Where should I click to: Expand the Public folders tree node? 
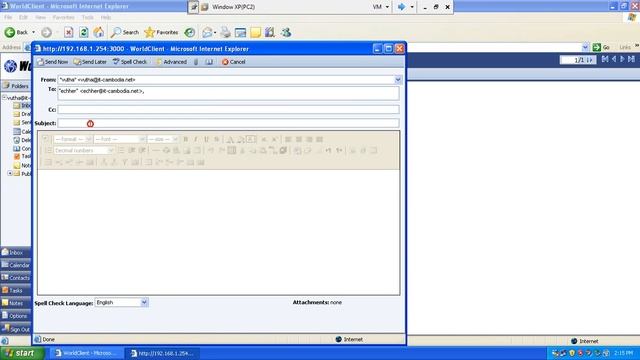[10, 173]
